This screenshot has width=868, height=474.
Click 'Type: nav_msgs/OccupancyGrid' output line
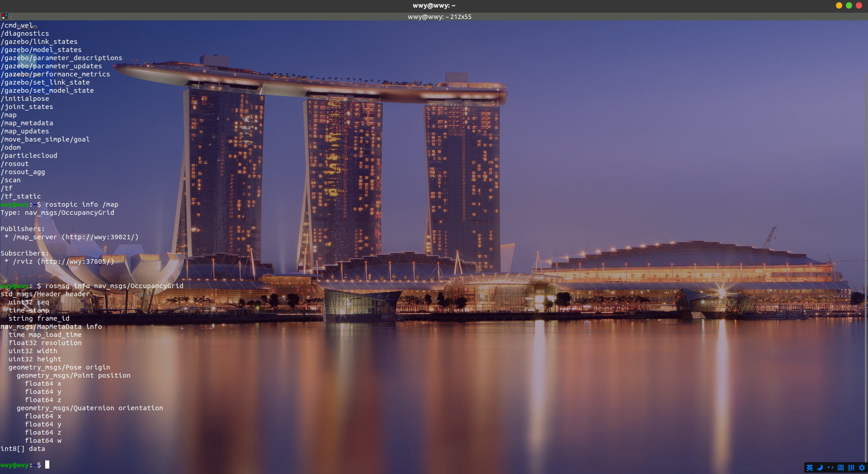[x=57, y=213]
